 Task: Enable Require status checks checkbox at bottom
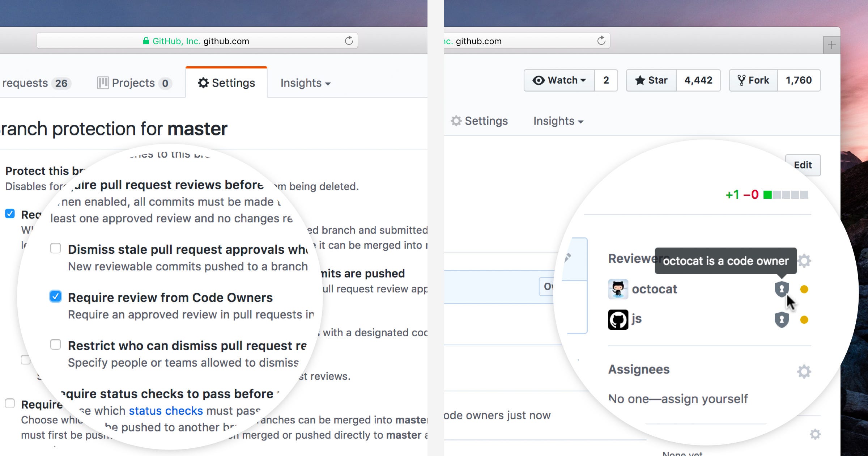pyautogui.click(x=10, y=403)
